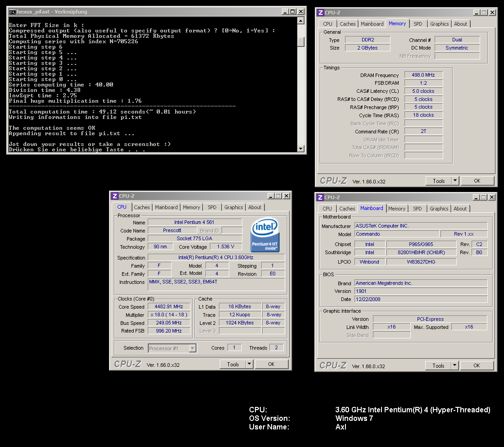Click the BIOS Date field 12/22/2008
This screenshot has height=447, width=504.
[421, 299]
